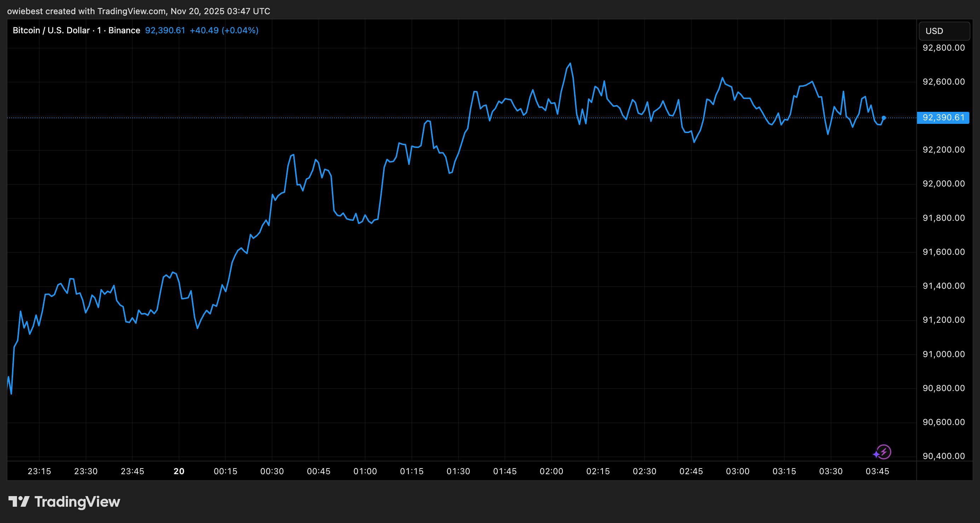Select the bold 20 date marker on time axis
Screen dimensions: 980x523
coord(178,471)
